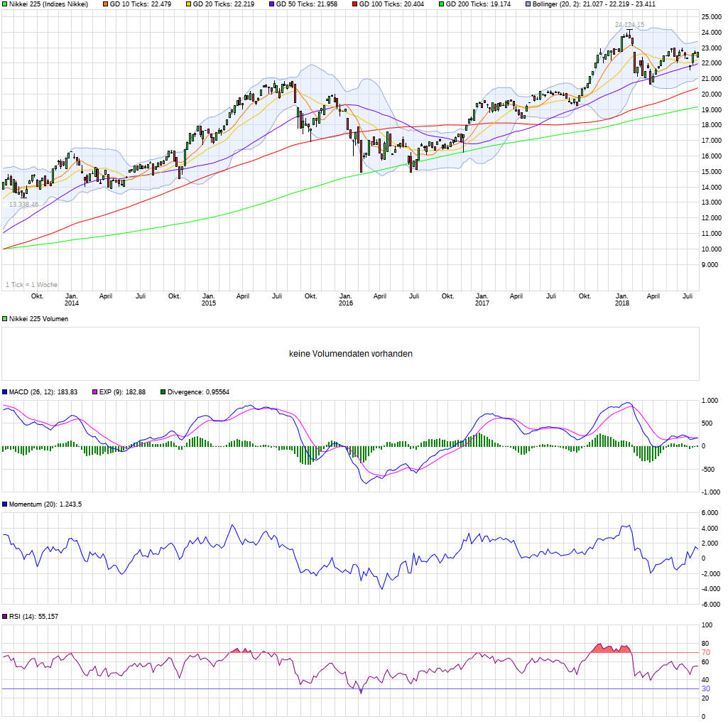Click the light blue Bollinger legend swatch
The height and width of the screenshot is (724, 728).
(528, 4)
